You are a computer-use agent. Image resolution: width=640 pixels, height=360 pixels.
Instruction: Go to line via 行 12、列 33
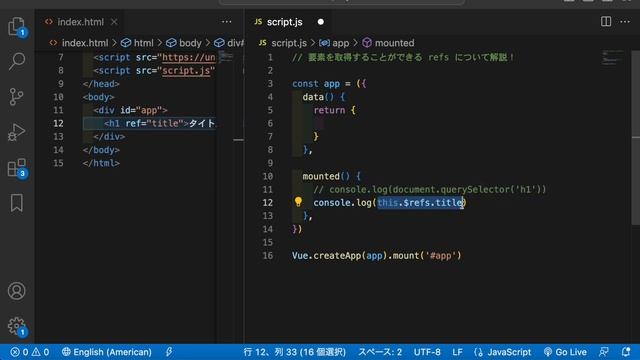coord(294,352)
